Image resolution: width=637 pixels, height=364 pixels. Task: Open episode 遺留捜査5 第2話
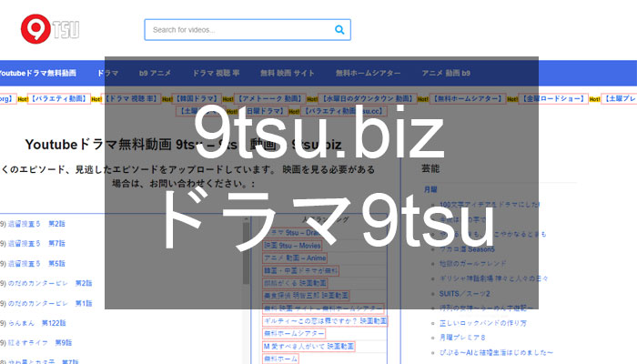pos(36,224)
